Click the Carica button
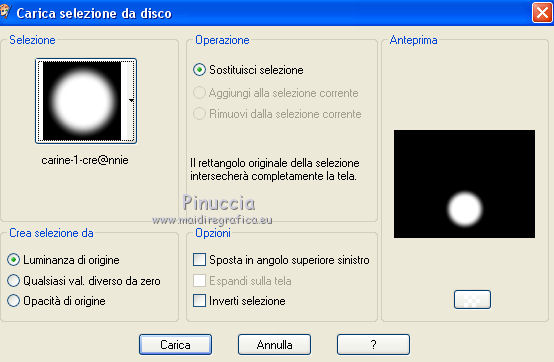The height and width of the screenshot is (362, 554). (x=176, y=344)
